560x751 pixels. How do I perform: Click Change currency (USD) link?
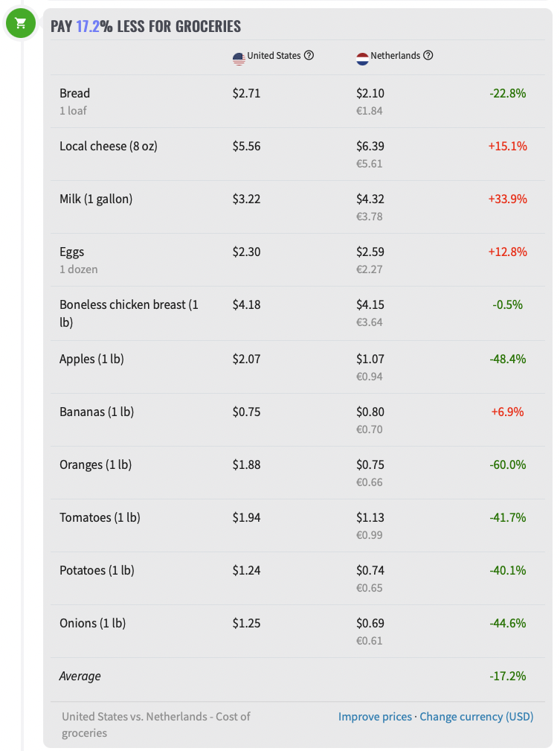[x=476, y=717]
